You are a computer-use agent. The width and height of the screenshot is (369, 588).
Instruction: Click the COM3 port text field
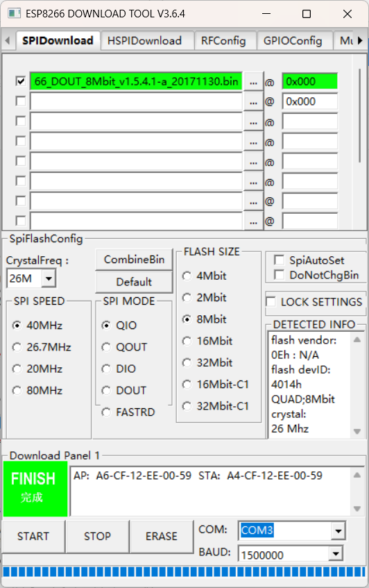click(x=285, y=530)
